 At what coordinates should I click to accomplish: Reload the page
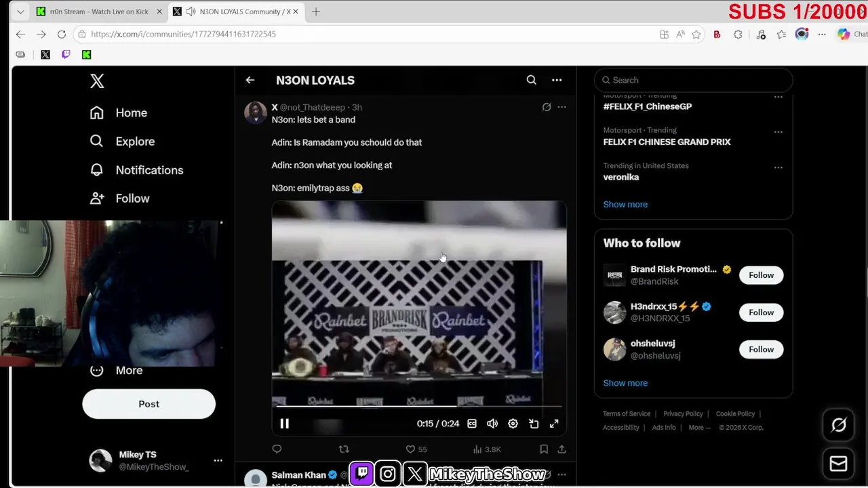(x=62, y=34)
